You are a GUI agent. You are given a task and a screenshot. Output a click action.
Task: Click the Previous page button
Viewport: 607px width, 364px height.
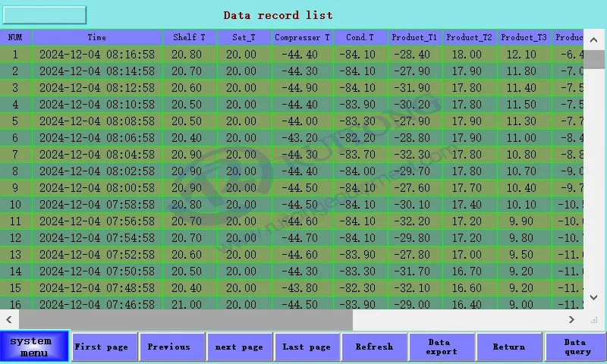click(x=169, y=347)
